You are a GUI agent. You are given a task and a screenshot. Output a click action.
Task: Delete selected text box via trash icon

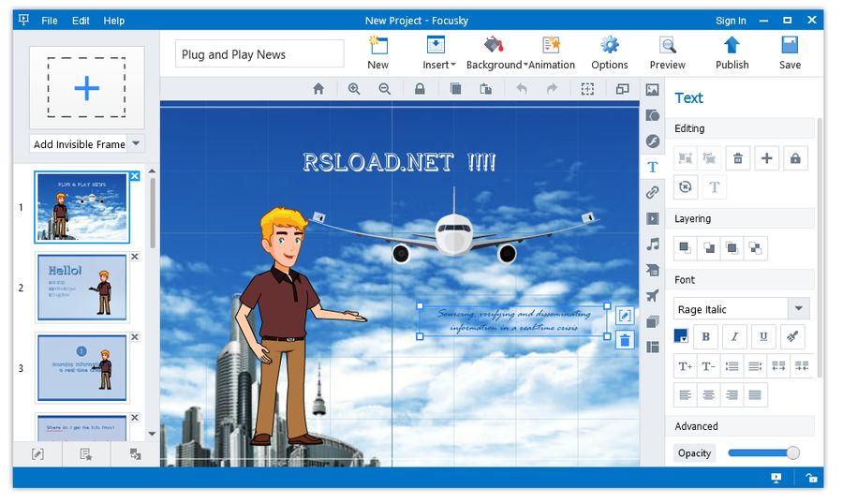click(x=625, y=340)
